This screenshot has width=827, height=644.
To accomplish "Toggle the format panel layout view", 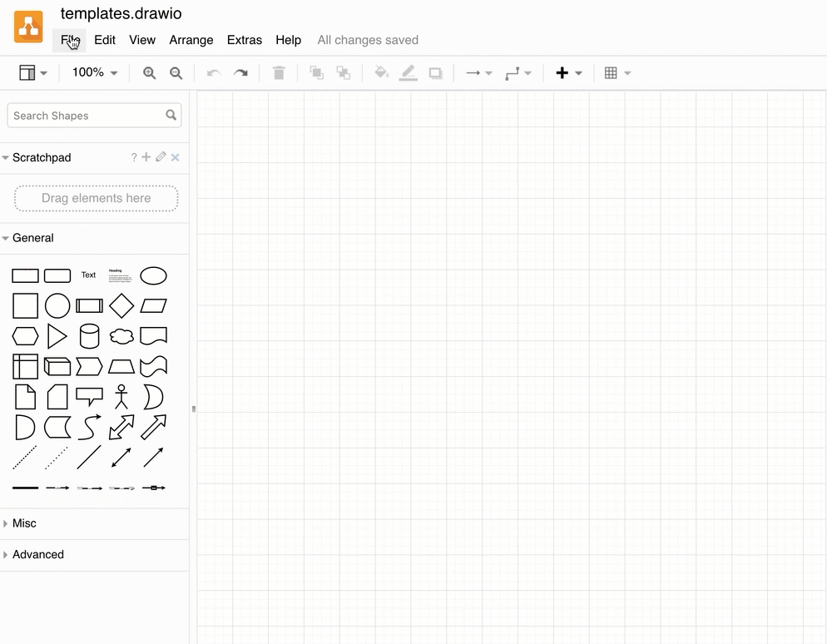I will pos(26,72).
